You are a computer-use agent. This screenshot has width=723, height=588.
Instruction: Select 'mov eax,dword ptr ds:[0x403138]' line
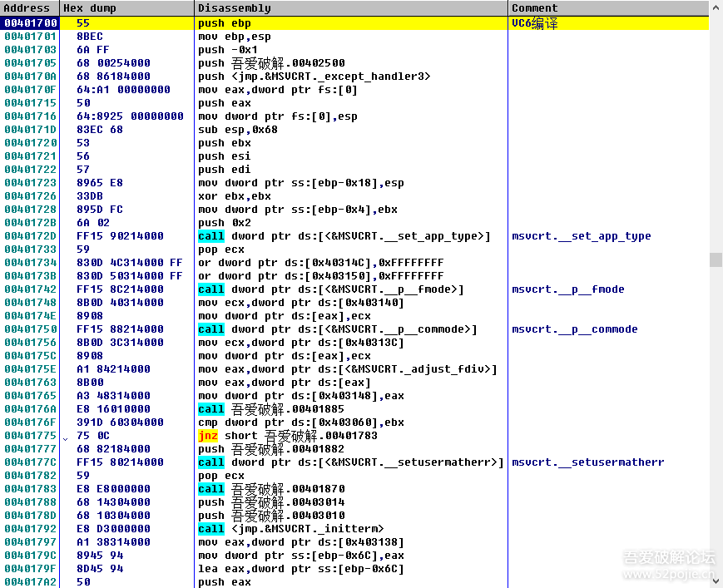click(301, 543)
